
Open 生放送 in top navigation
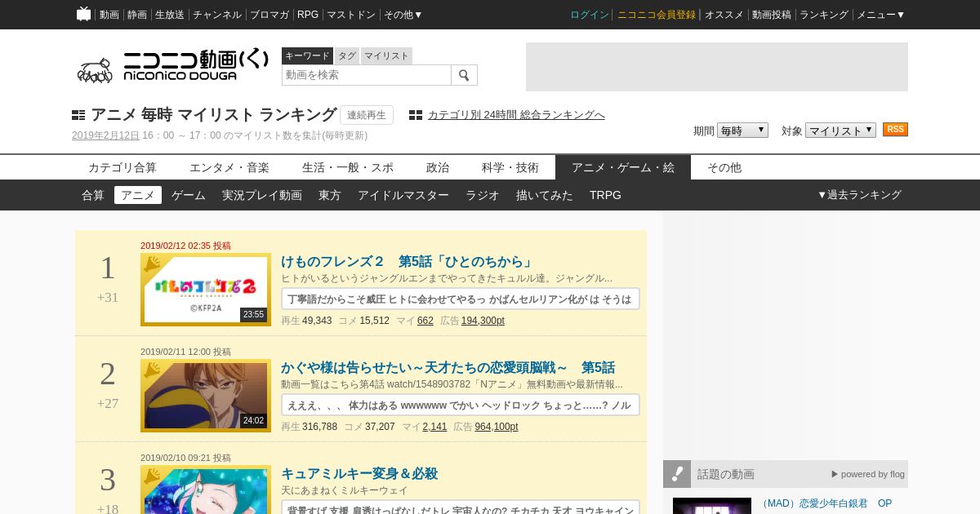(170, 15)
